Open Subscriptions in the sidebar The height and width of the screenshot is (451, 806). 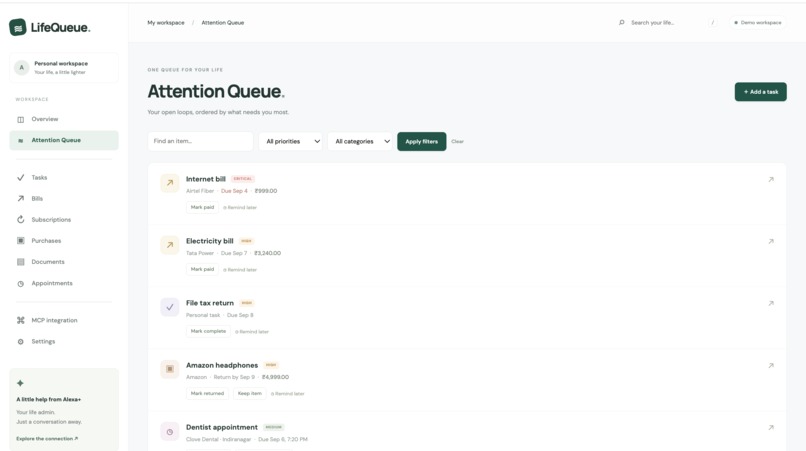[64, 220]
